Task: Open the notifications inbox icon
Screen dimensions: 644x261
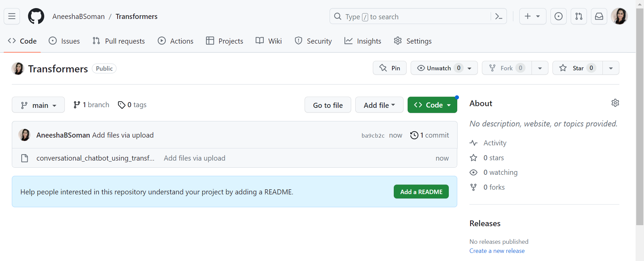Action: point(599,16)
